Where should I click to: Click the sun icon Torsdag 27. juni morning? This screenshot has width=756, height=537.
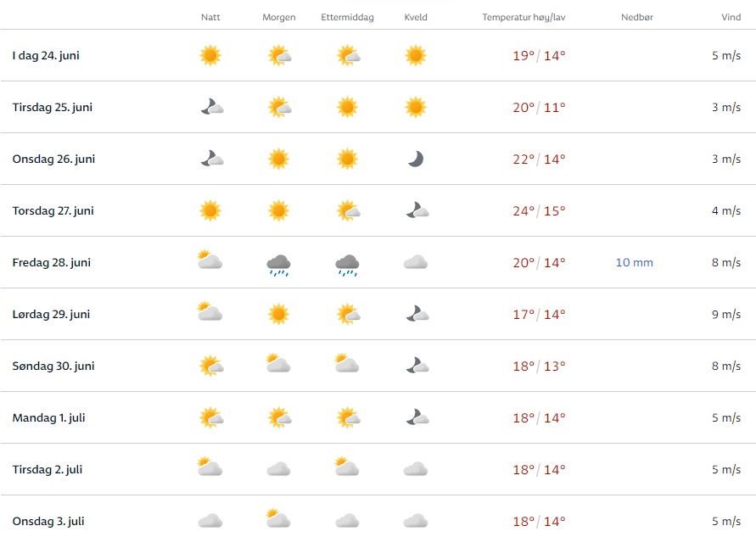coord(278,210)
